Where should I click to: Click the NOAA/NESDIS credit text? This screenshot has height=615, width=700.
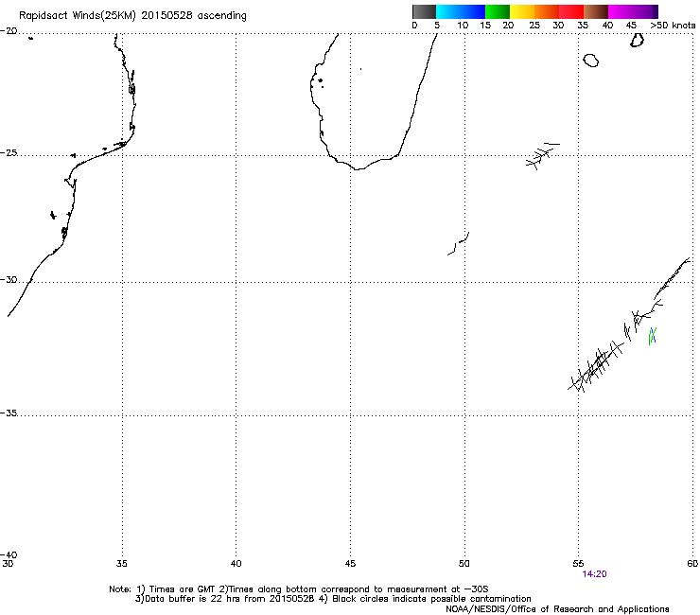pyautogui.click(x=557, y=609)
